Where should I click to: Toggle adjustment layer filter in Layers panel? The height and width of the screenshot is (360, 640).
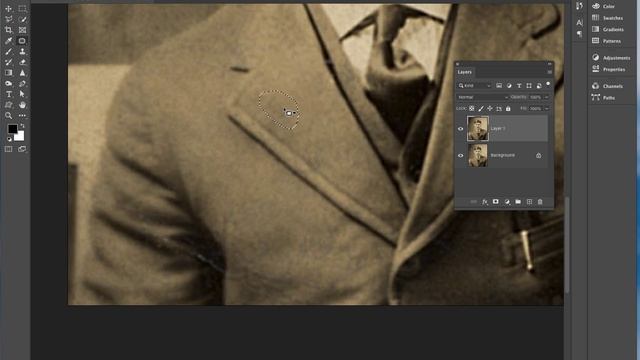(x=509, y=86)
